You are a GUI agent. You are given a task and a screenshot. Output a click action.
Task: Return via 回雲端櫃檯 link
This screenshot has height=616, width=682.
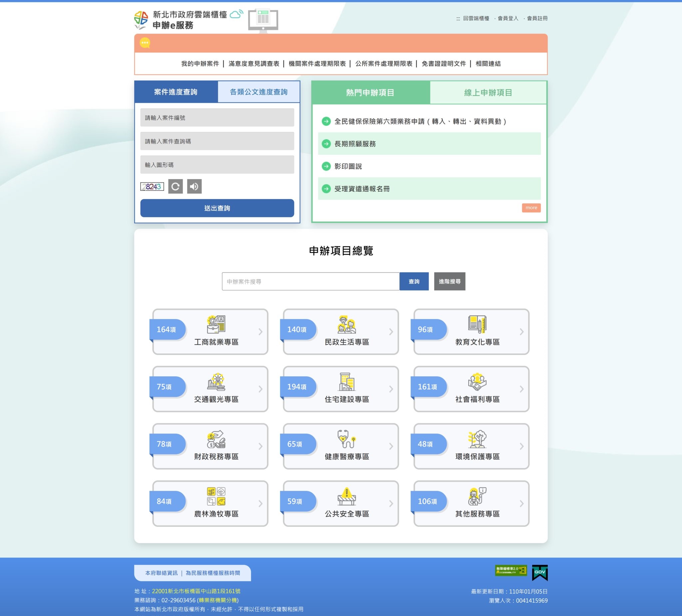[x=476, y=18]
